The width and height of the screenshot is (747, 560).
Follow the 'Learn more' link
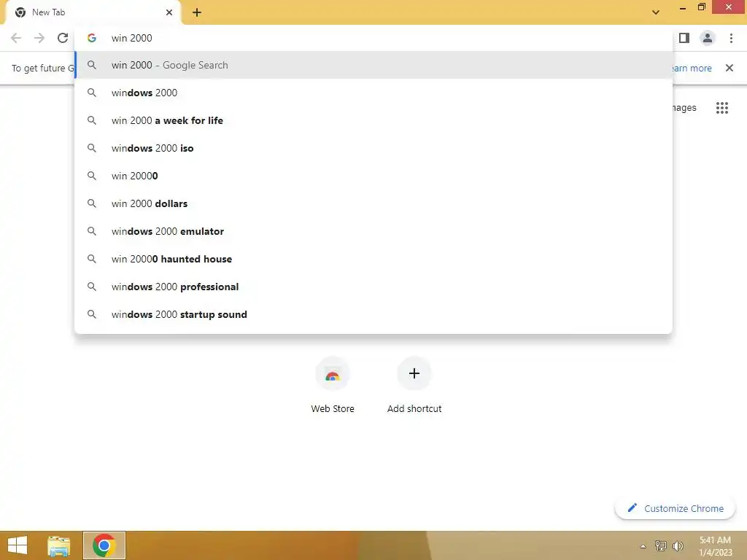pyautogui.click(x=692, y=68)
